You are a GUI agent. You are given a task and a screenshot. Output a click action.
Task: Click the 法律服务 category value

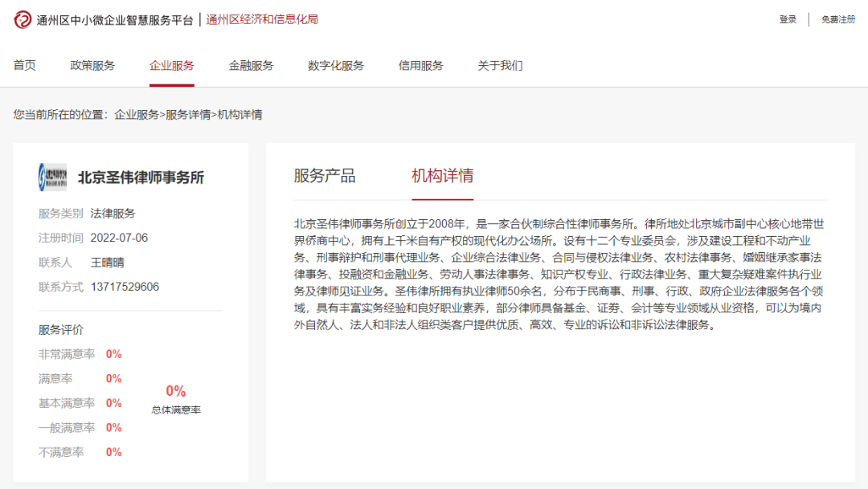click(113, 214)
